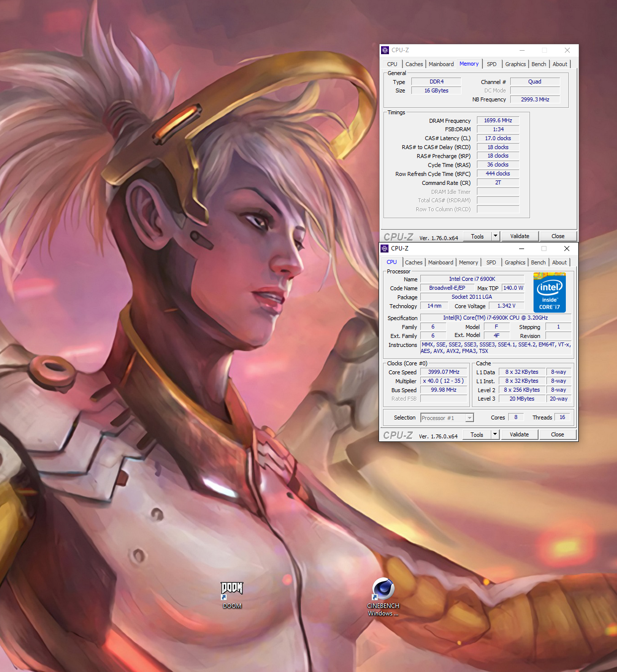This screenshot has height=672, width=617.
Task: Click the Specification field with 3.20GHz
Action: 495,318
